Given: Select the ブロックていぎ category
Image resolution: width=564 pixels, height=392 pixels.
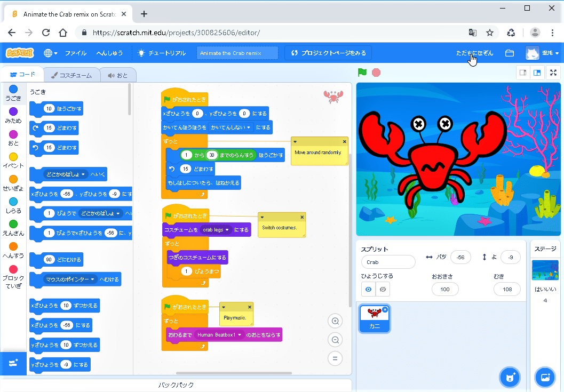Looking at the screenshot, I should 13,277.
